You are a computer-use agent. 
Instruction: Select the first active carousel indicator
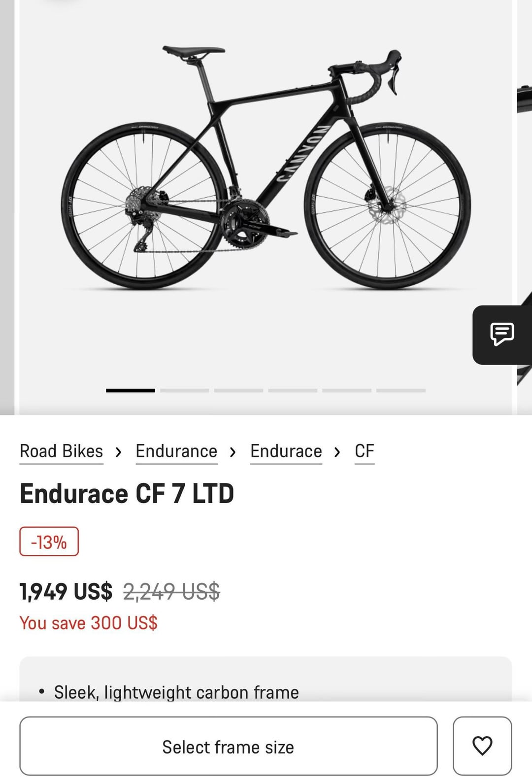(x=131, y=390)
